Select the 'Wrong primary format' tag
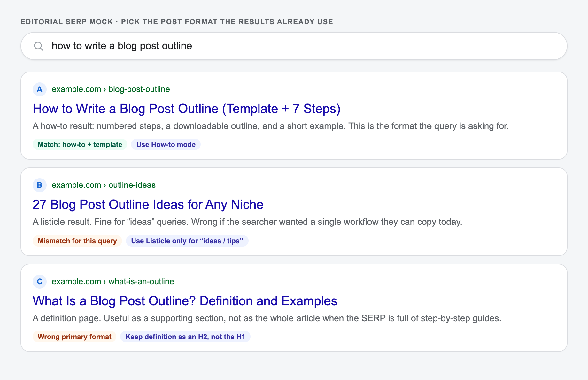 (74, 337)
